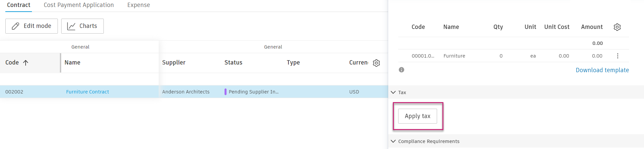Viewport: 644px width, 149px height.
Task: Select the Furniture line item row
Action: pyautogui.click(x=454, y=56)
